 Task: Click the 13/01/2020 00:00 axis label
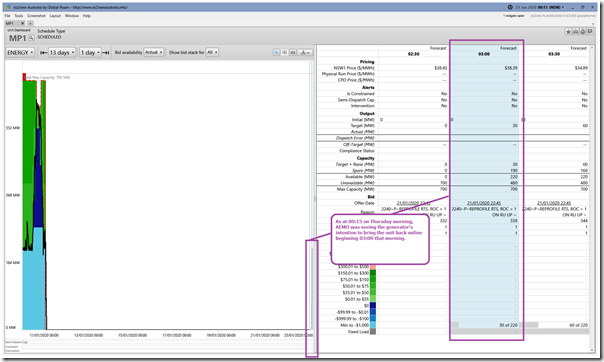88,335
